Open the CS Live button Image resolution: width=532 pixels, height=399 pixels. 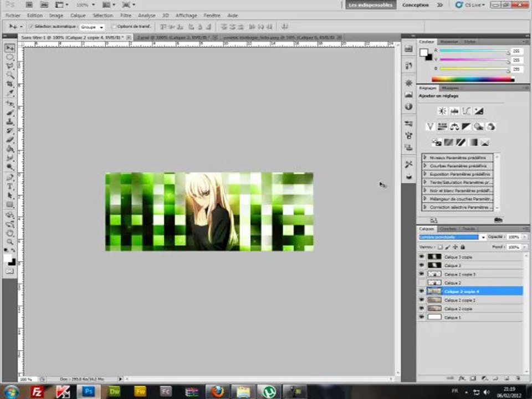coord(470,5)
